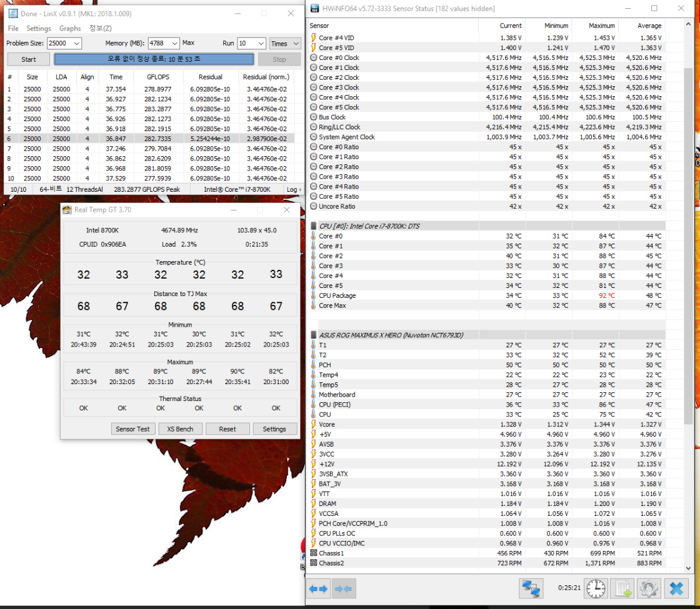The height and width of the screenshot is (609, 700).
Task: Click the Core #0 Clock icon in HWiNFO
Action: tap(314, 57)
